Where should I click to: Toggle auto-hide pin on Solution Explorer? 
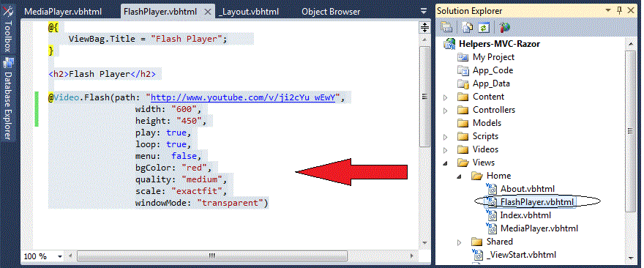(x=620, y=11)
